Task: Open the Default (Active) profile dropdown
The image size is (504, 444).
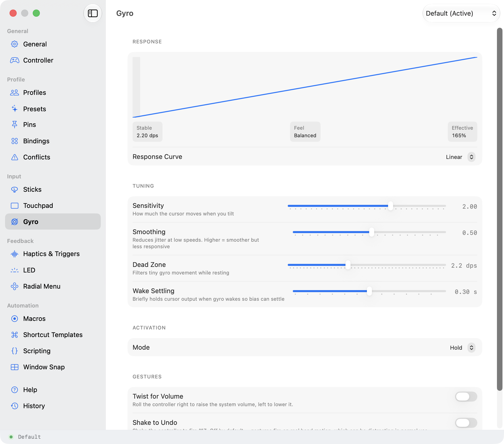Action: (x=461, y=13)
